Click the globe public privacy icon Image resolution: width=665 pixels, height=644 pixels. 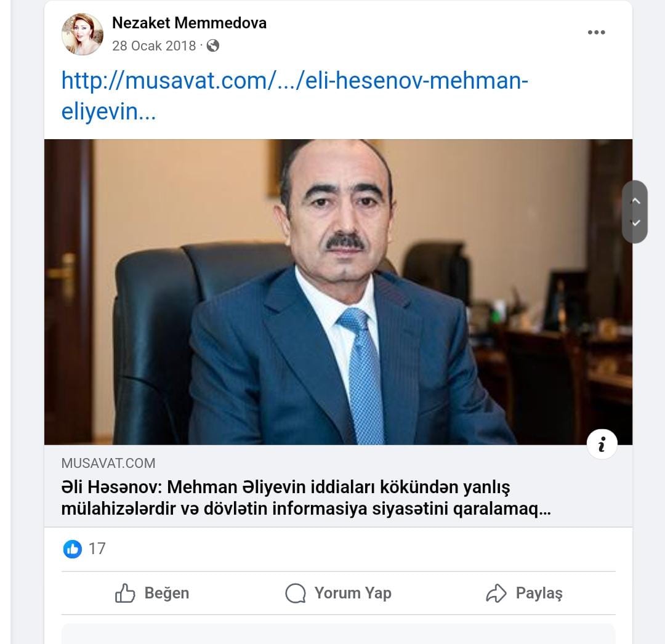[x=213, y=46]
